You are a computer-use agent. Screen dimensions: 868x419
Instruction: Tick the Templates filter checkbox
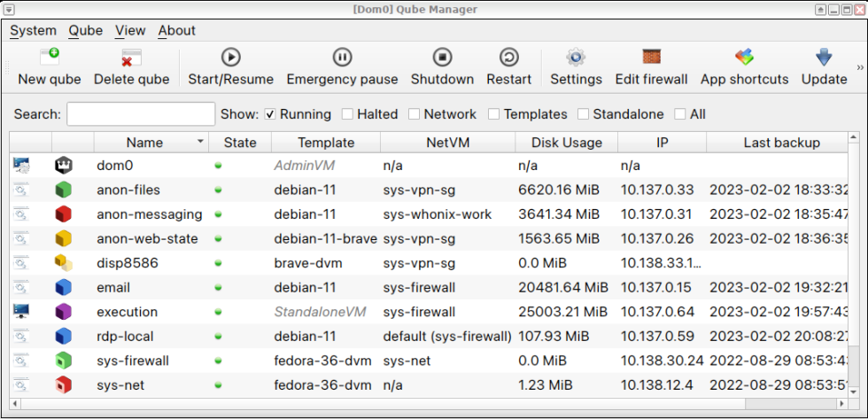click(x=493, y=114)
